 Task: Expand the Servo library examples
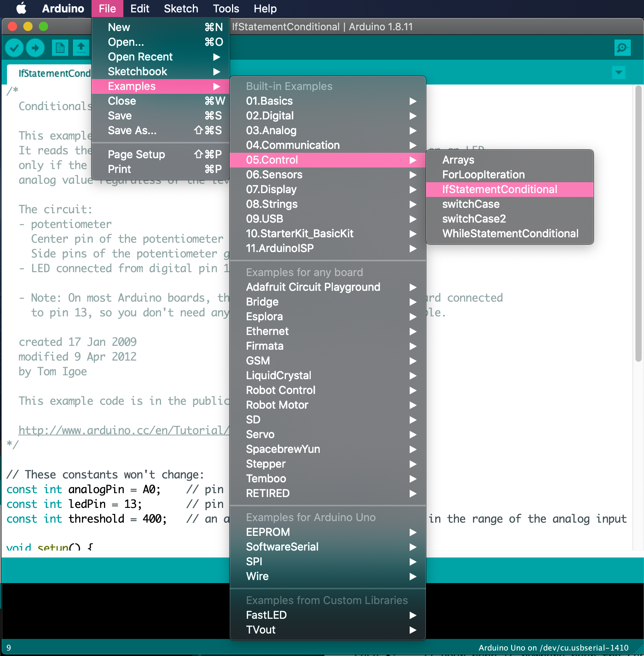pos(328,434)
